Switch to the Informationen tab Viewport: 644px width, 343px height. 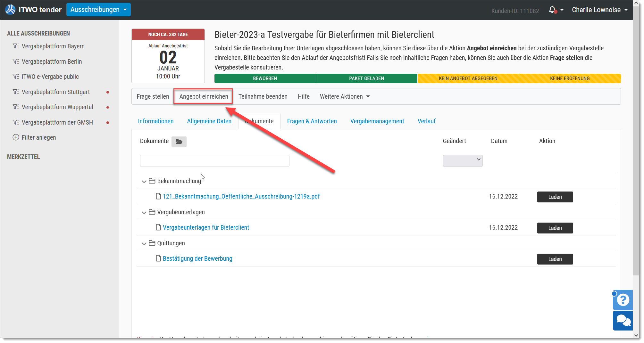click(x=156, y=121)
